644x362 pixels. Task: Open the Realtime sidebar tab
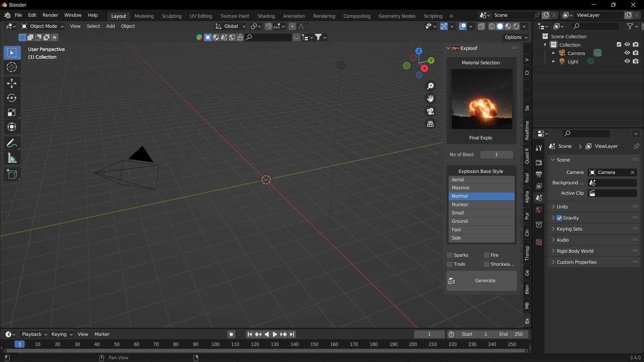tap(527, 130)
